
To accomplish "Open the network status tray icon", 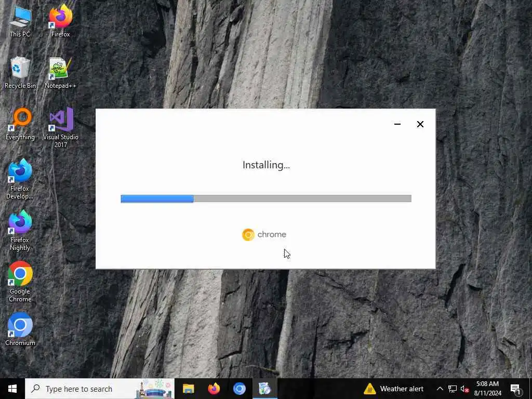I will coord(453,389).
